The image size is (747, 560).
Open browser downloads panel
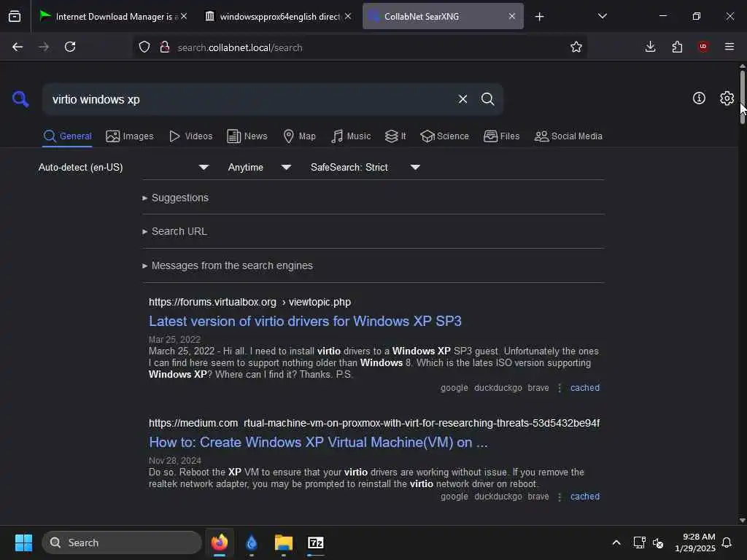point(650,47)
